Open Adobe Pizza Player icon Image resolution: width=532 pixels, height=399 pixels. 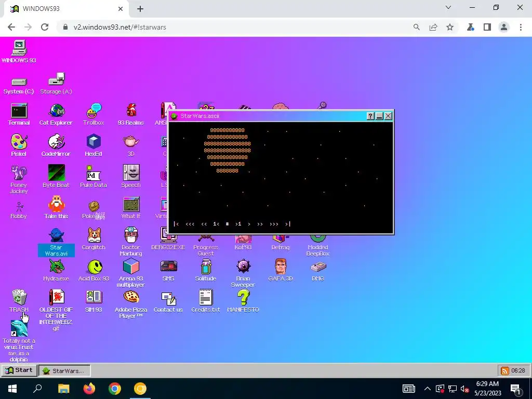(131, 297)
